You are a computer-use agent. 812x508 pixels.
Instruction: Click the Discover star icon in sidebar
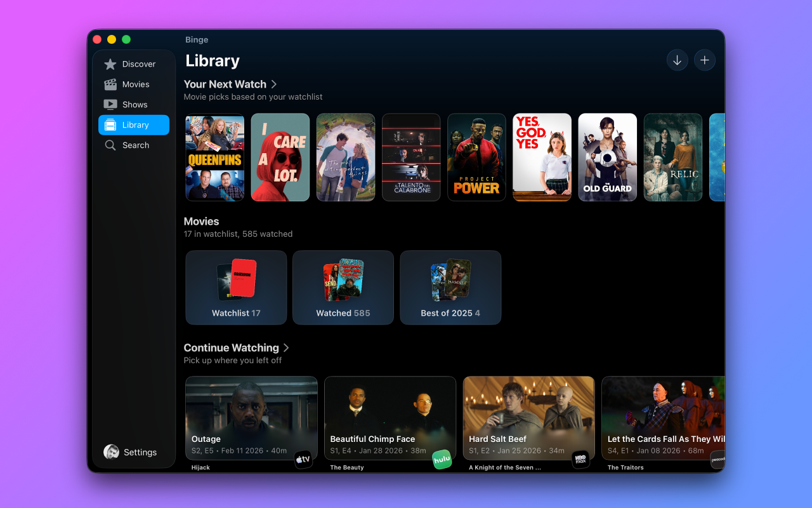pos(110,64)
